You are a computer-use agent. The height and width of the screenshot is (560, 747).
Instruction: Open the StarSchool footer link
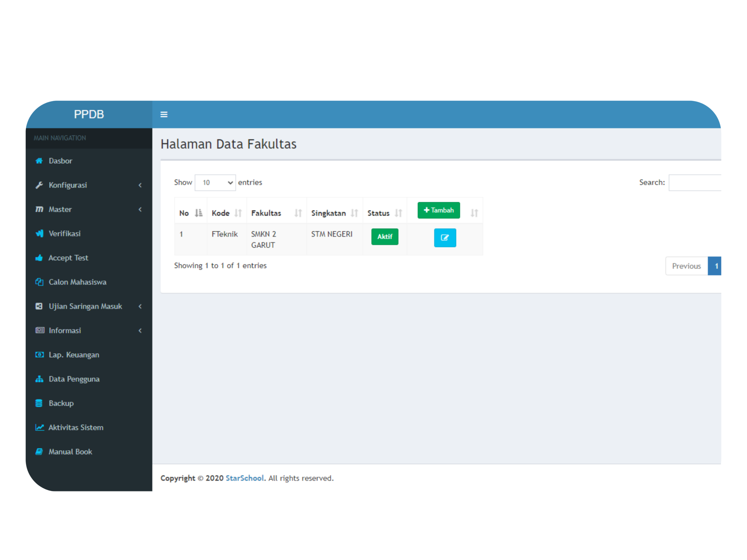(245, 478)
